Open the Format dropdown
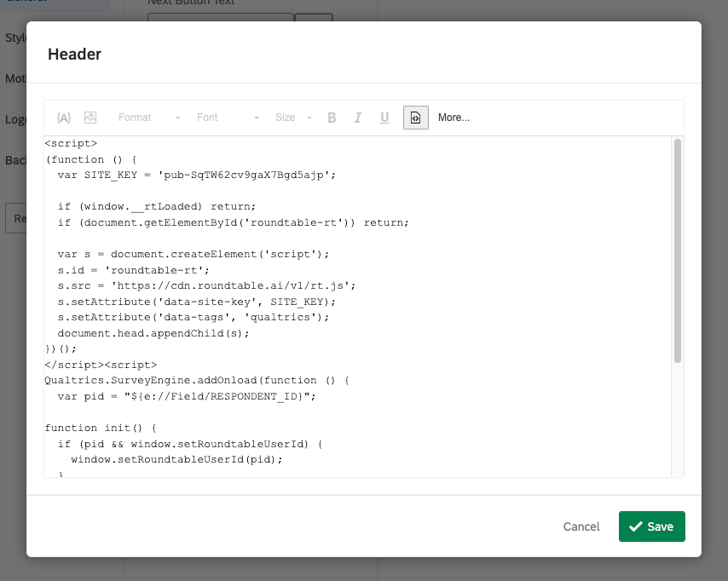This screenshot has height=581, width=728. [149, 118]
